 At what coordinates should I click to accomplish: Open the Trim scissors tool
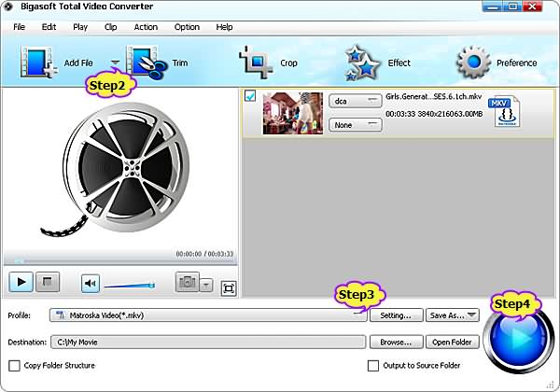[x=147, y=63]
